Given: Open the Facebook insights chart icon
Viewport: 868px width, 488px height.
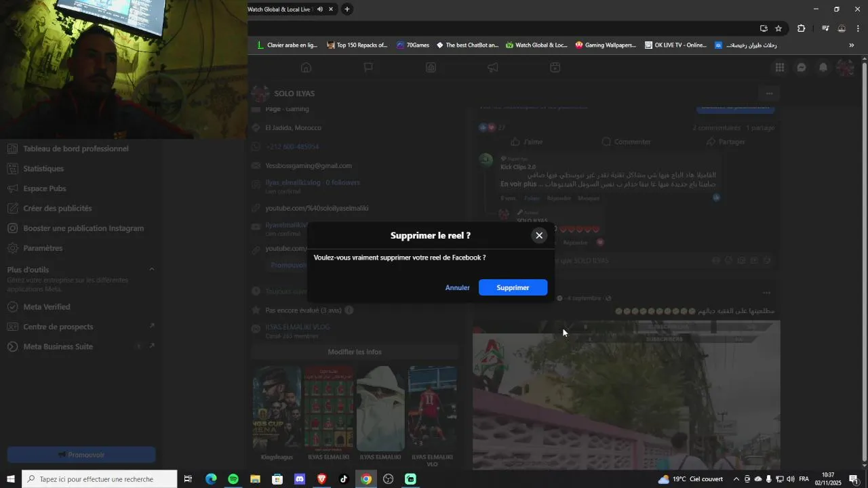Looking at the screenshot, I should (x=431, y=67).
